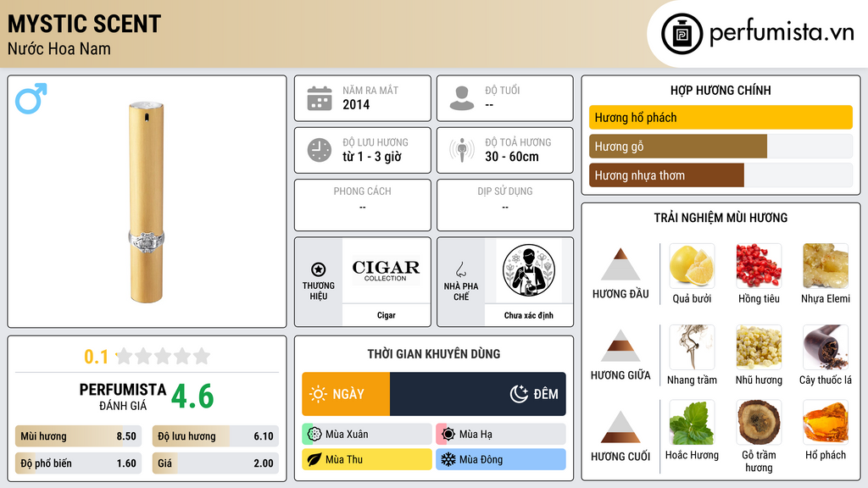This screenshot has height=488, width=868.
Task: Click the HỢP HƯƠNG CHÍNH heading
Action: coord(721,90)
